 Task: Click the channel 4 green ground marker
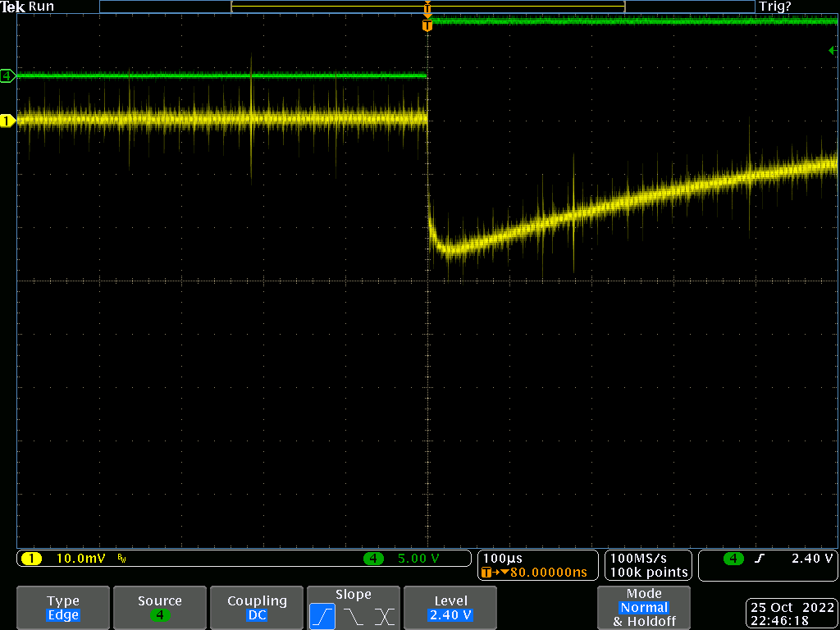pos(7,76)
